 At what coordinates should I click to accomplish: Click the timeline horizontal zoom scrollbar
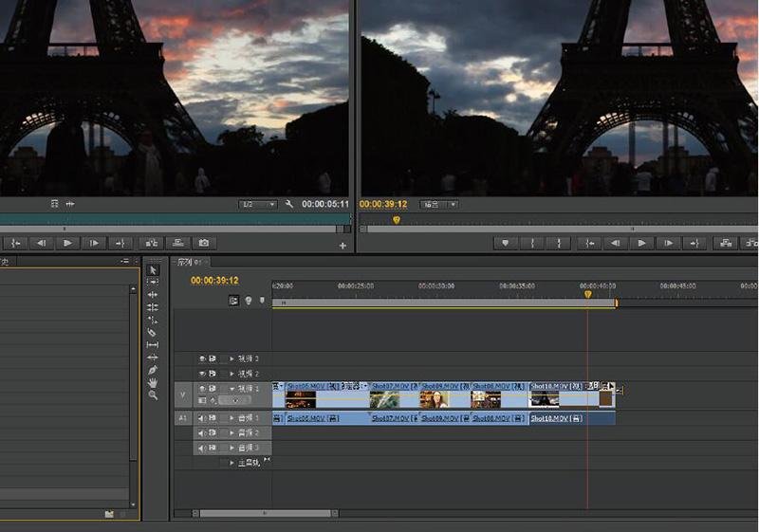(x=266, y=514)
